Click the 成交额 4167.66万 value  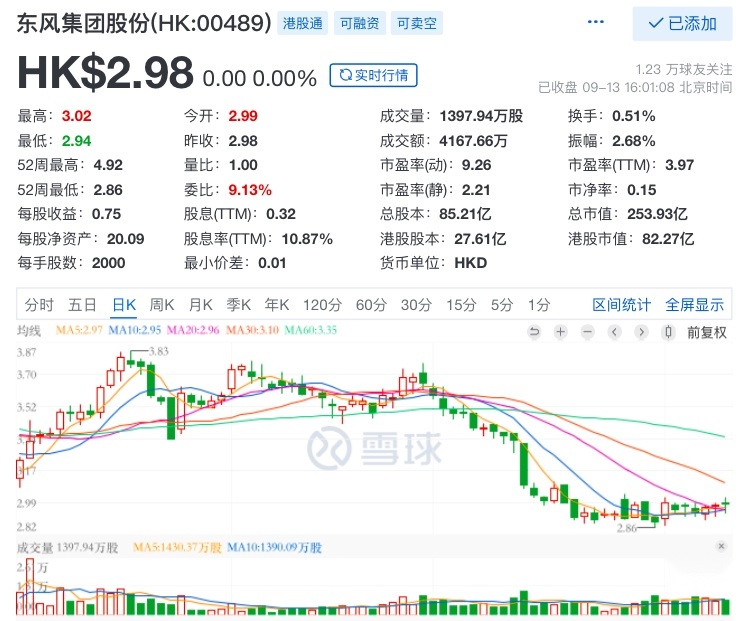click(x=473, y=141)
